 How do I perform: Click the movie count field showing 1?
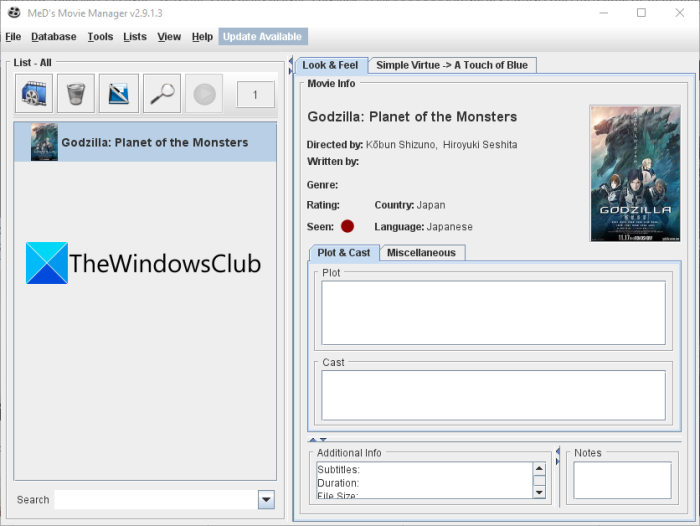point(255,94)
